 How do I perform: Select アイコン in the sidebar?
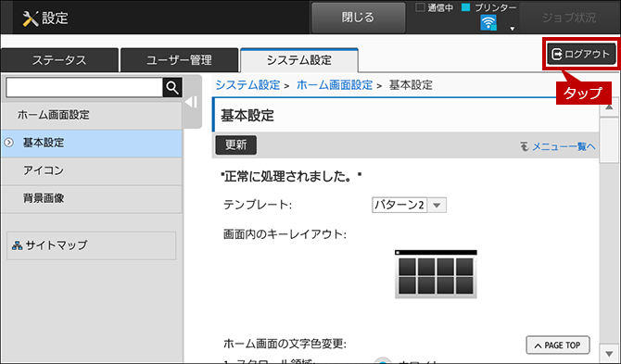(x=92, y=170)
